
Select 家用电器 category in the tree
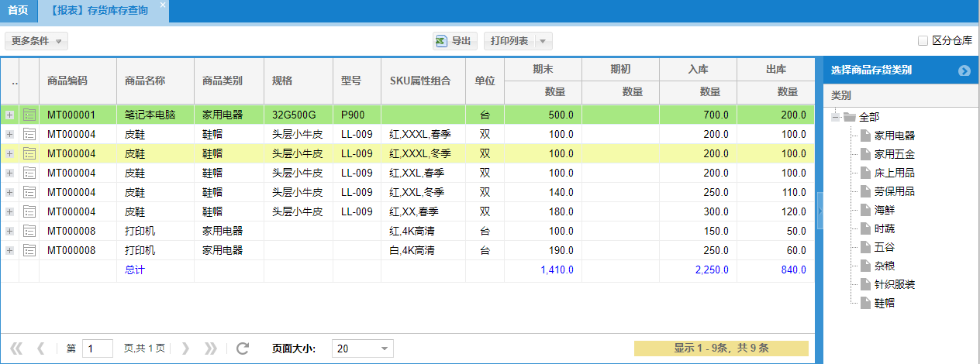894,136
